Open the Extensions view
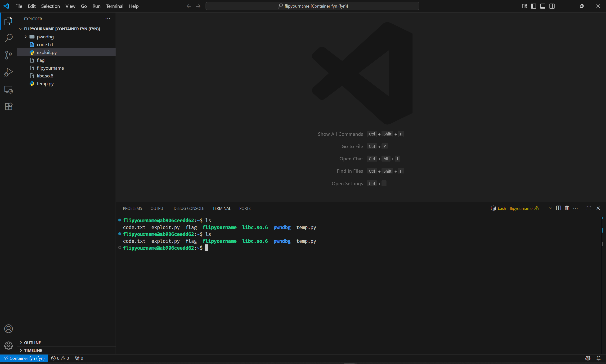 click(x=8, y=107)
